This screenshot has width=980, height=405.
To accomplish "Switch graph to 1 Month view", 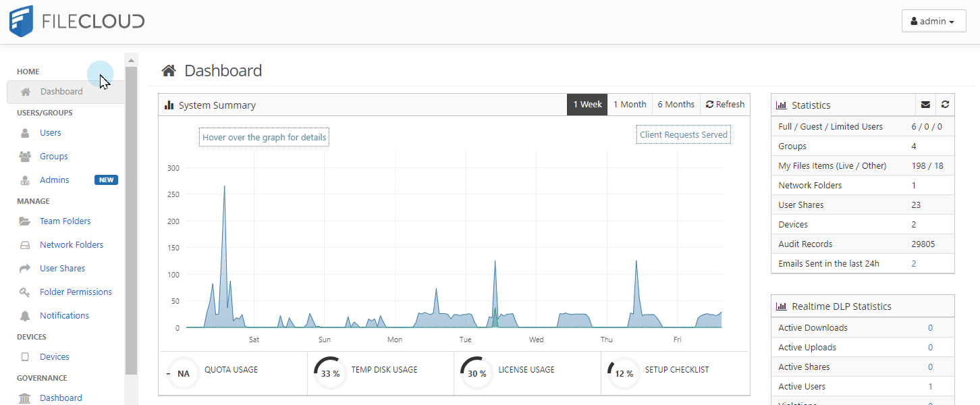I will point(629,105).
